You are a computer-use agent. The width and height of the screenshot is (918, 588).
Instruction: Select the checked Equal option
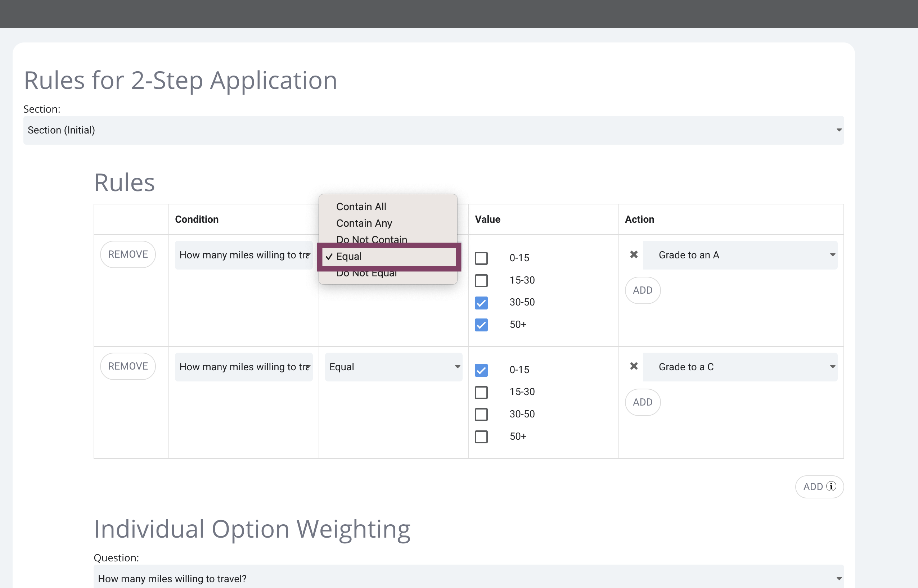click(388, 257)
